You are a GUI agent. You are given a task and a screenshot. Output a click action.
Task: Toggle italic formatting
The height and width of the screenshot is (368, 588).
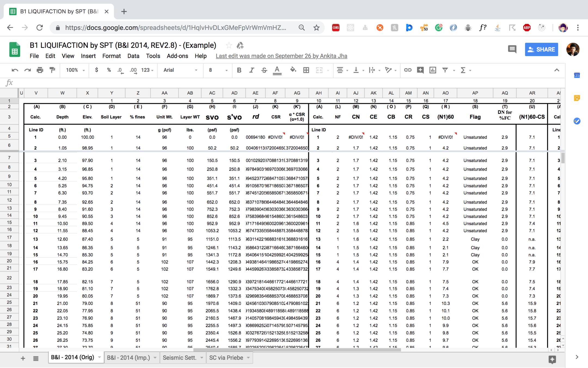click(252, 70)
